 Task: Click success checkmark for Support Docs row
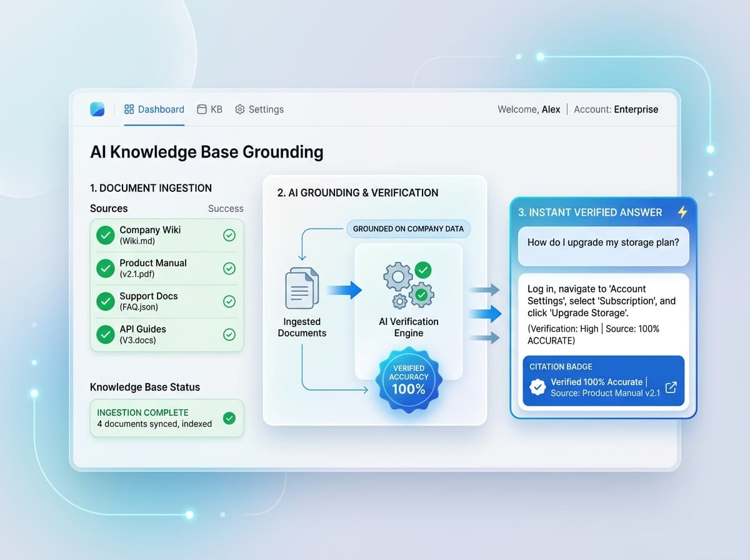click(229, 301)
